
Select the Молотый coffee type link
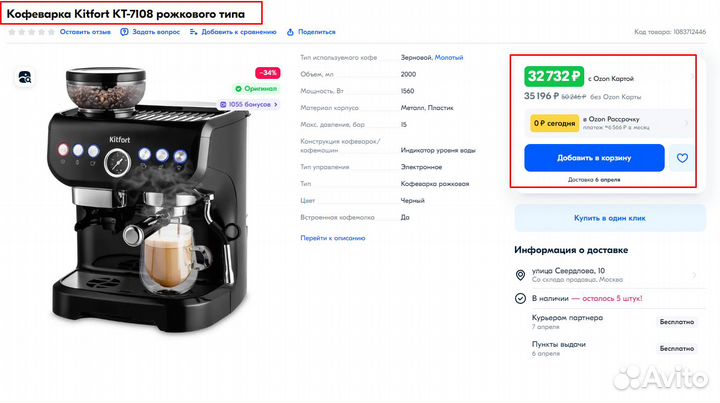tap(449, 57)
